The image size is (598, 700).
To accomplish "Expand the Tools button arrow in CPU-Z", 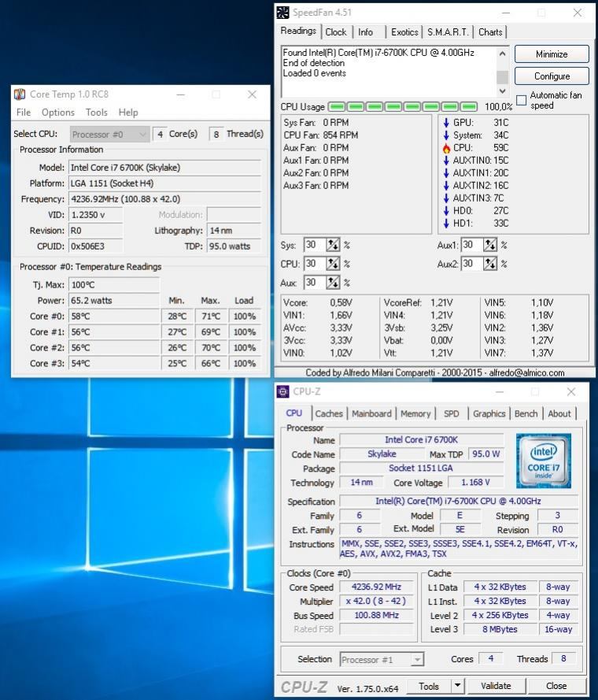I will point(457,686).
